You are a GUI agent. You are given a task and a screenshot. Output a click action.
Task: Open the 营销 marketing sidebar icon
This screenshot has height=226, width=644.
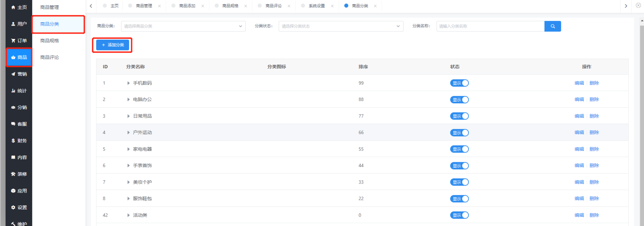coord(13,74)
